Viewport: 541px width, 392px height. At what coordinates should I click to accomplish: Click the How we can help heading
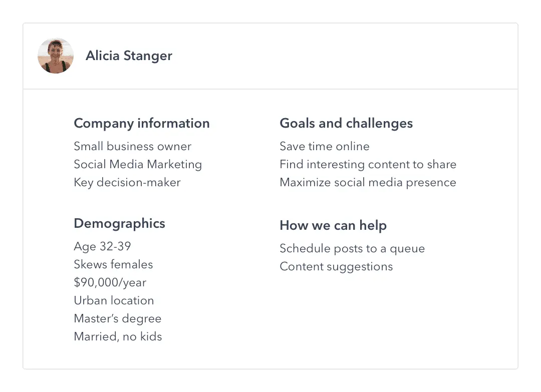(333, 225)
